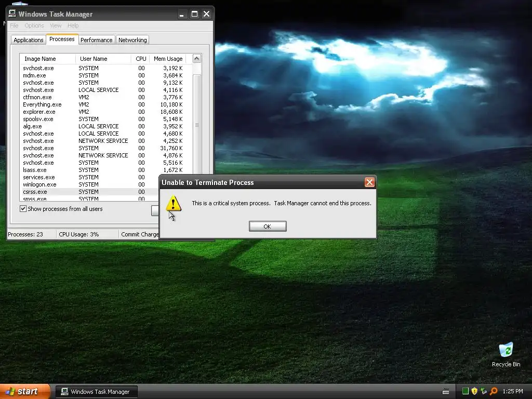Screen dimensions: 532x399
Task: Click scrollbar up arrow in process list
Action: coord(197,59)
